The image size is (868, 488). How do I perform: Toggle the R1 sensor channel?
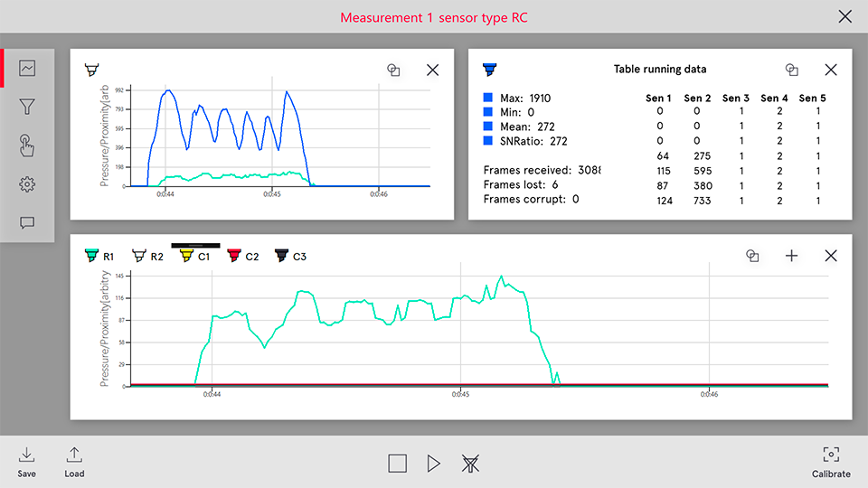99,257
